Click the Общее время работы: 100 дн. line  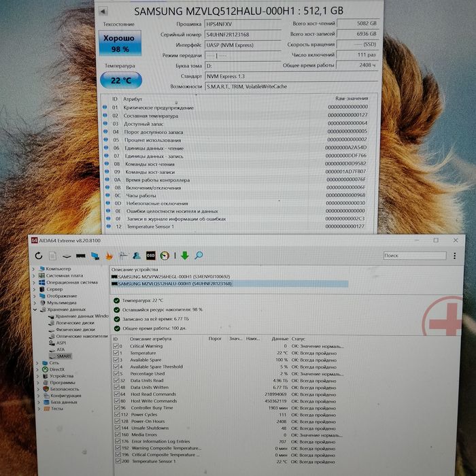154,328
